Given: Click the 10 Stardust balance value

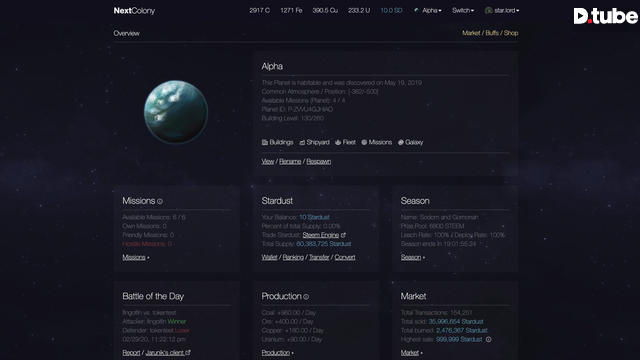Looking at the screenshot, I should point(314,218).
